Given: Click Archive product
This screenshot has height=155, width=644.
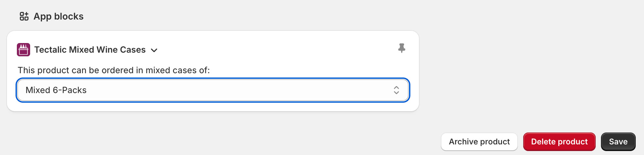Looking at the screenshot, I should click(479, 142).
